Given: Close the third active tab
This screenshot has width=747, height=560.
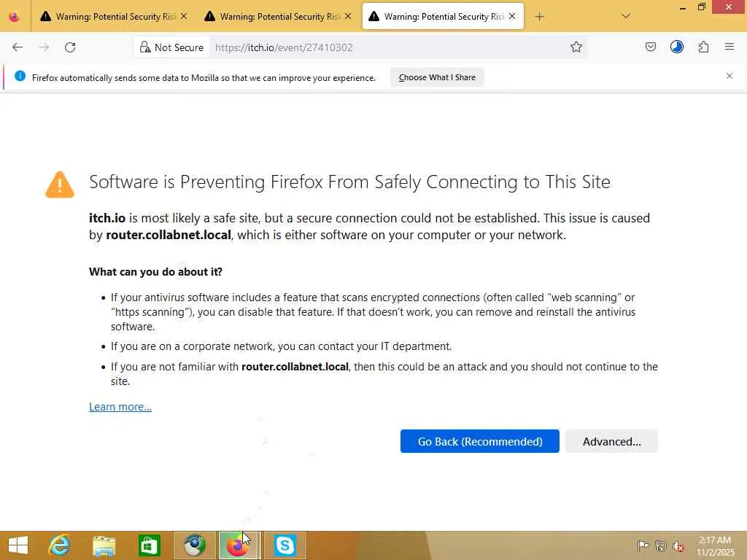Looking at the screenshot, I should pos(512,16).
